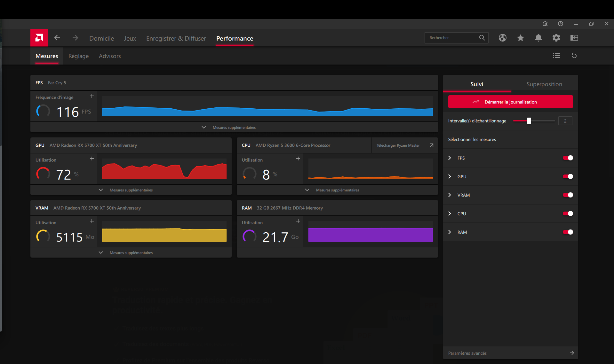This screenshot has width=614, height=364.
Task: Open the Superposition tab
Action: point(544,84)
